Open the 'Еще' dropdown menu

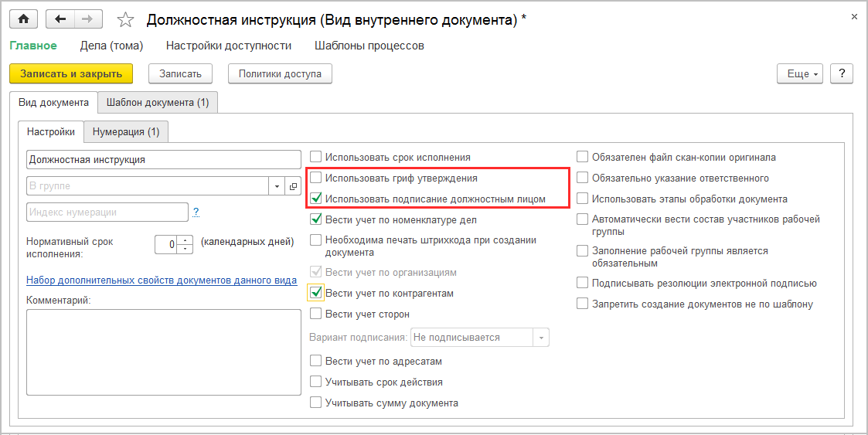(800, 73)
